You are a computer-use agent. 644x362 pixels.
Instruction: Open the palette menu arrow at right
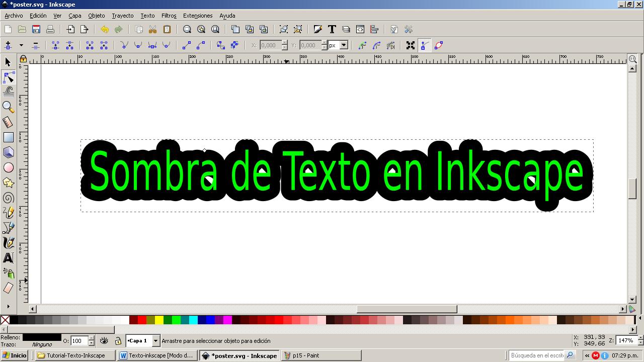(640, 318)
